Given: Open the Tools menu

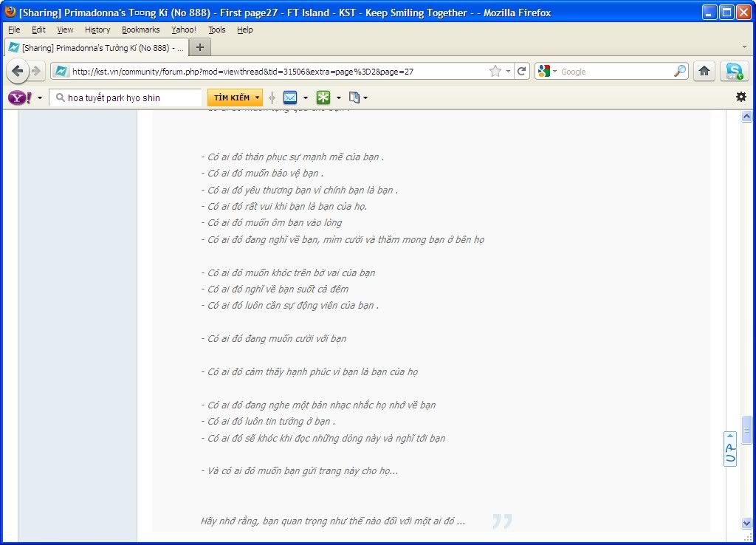Looking at the screenshot, I should click(216, 30).
